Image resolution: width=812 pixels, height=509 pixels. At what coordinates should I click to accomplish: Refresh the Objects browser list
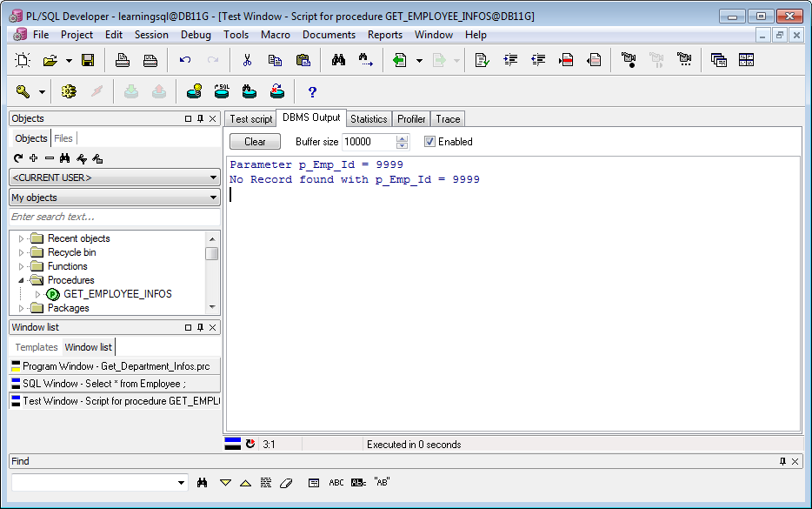point(18,158)
